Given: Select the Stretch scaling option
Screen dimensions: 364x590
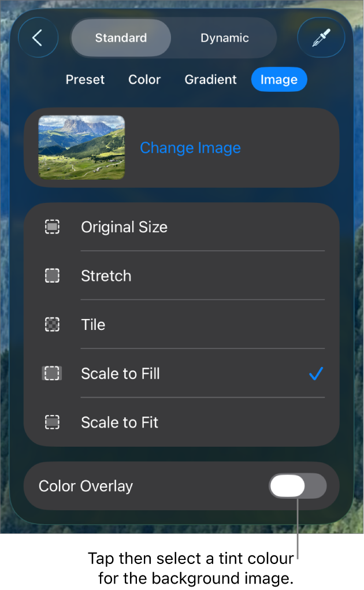Looking at the screenshot, I should coord(106,276).
